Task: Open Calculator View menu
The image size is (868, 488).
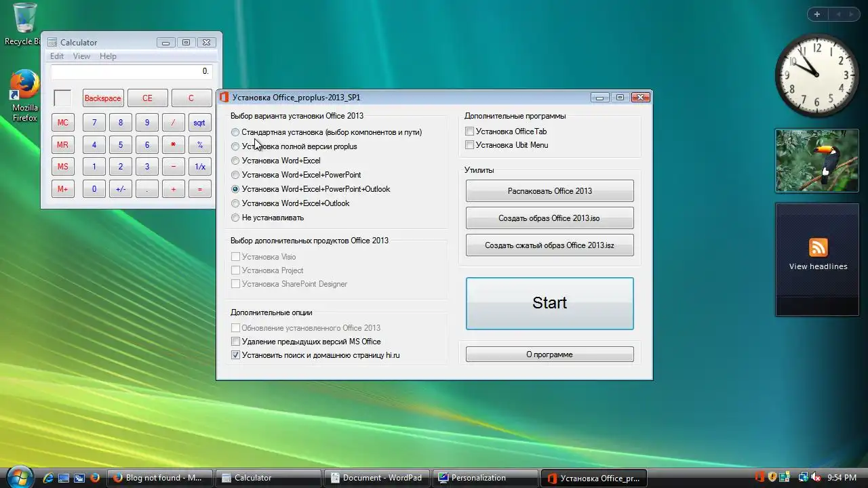Action: [x=81, y=56]
